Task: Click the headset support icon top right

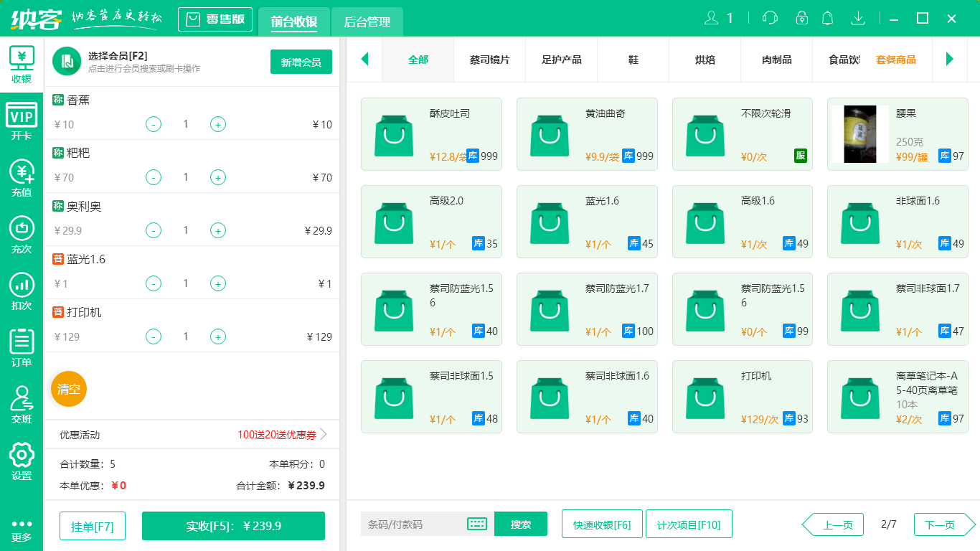Action: pyautogui.click(x=769, y=18)
